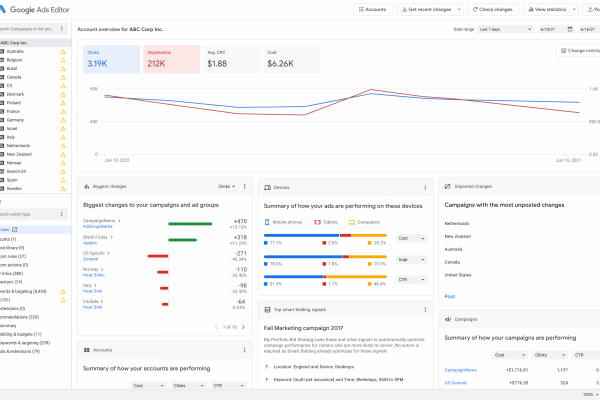Click warning icon next to Belgium
The image size is (600, 400).
pyautogui.click(x=63, y=60)
